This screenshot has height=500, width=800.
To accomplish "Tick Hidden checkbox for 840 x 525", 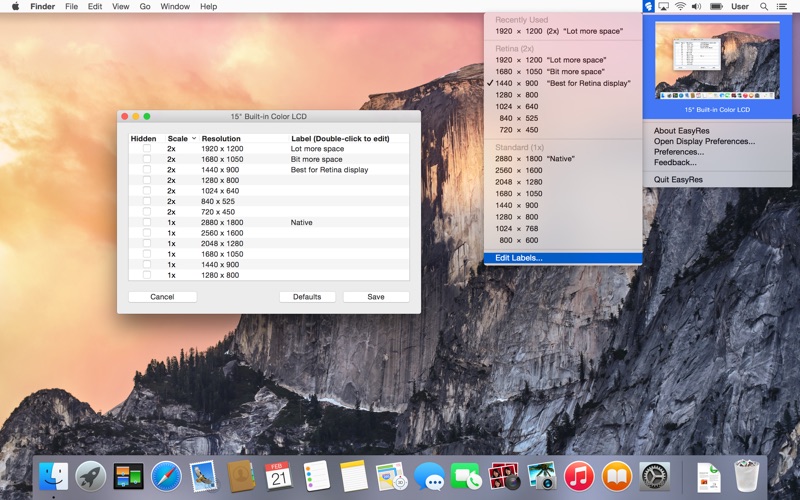I will click(147, 201).
